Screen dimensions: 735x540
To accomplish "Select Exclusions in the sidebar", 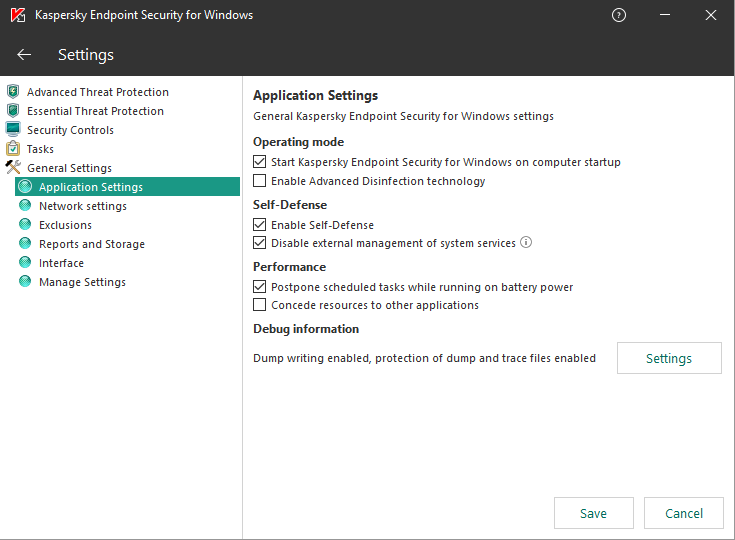I will coord(65,225).
